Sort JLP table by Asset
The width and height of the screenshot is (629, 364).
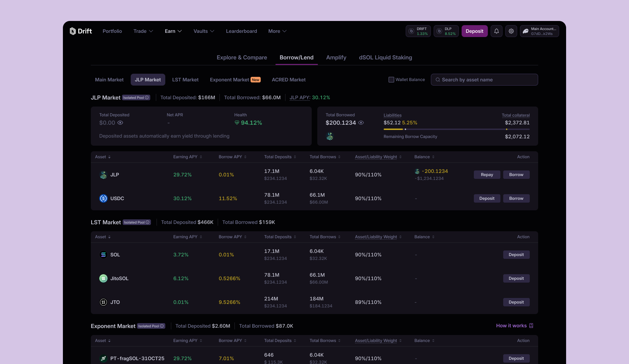[x=103, y=157]
